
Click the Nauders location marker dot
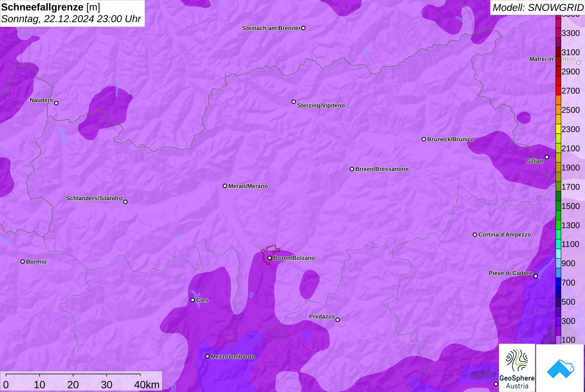56,103
